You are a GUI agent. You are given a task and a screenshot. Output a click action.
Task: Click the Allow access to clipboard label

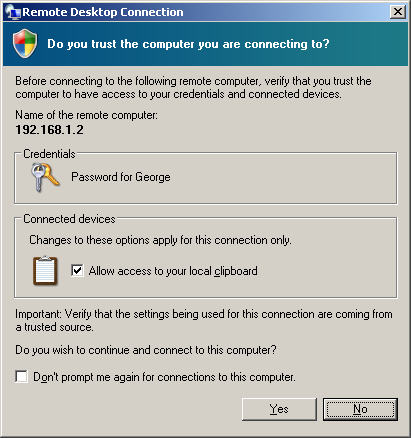pyautogui.click(x=173, y=271)
